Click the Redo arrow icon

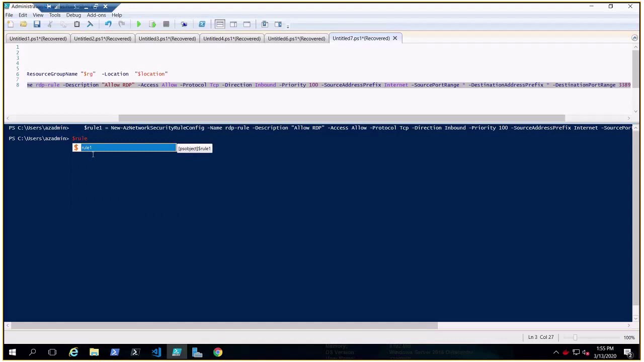121,24
